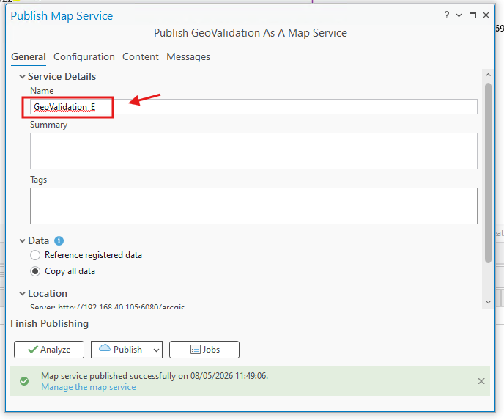Open the Jobs list

(204, 350)
